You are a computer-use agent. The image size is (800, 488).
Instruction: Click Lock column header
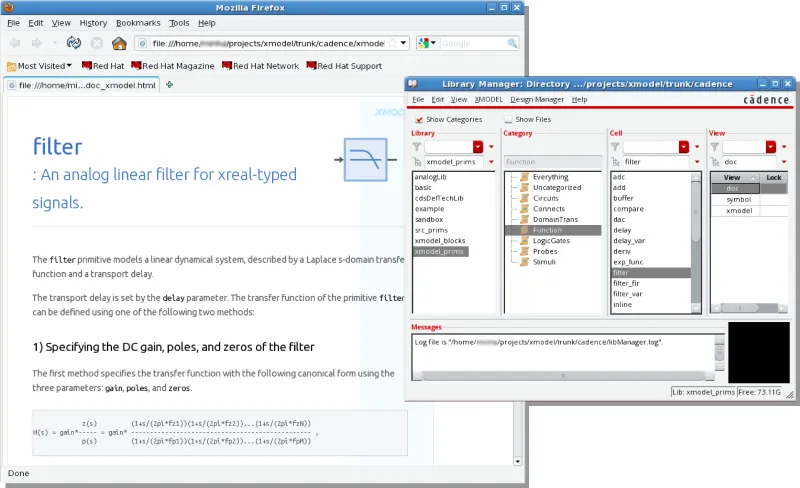[773, 178]
